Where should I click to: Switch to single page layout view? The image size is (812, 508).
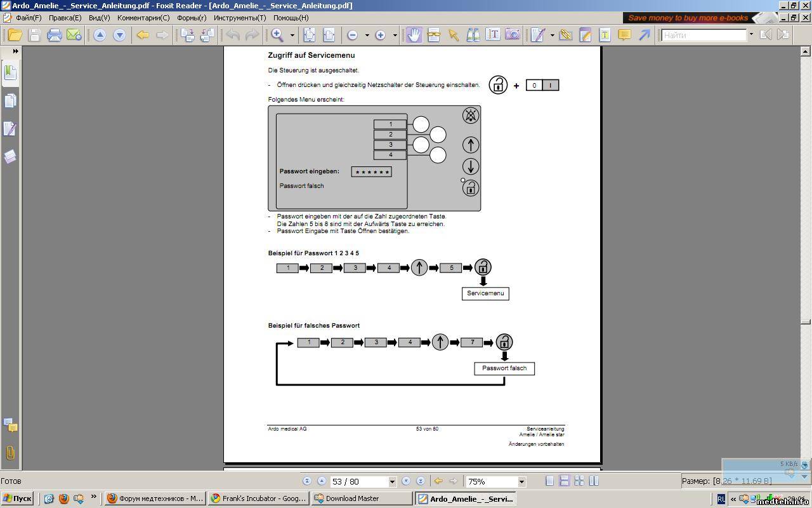tap(549, 481)
